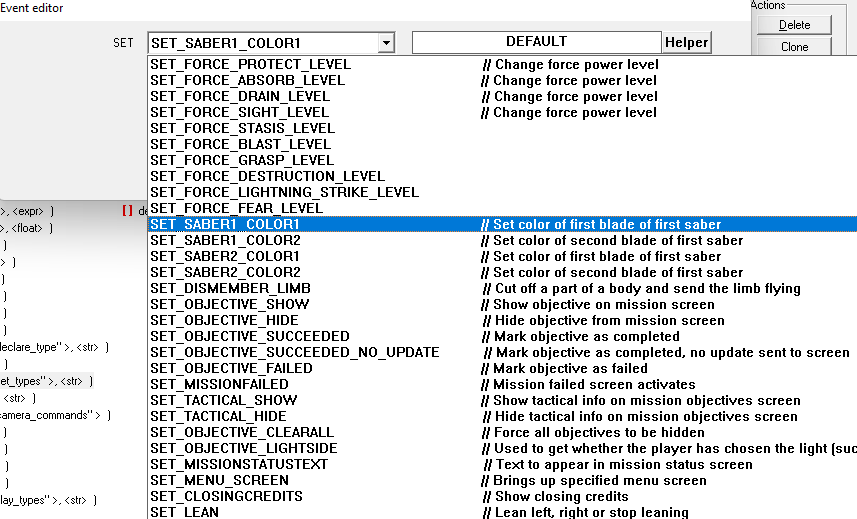This screenshot has width=857, height=519.
Task: Select SET_FORCE_PROTECT_LEVEL from the list
Action: coord(502,64)
